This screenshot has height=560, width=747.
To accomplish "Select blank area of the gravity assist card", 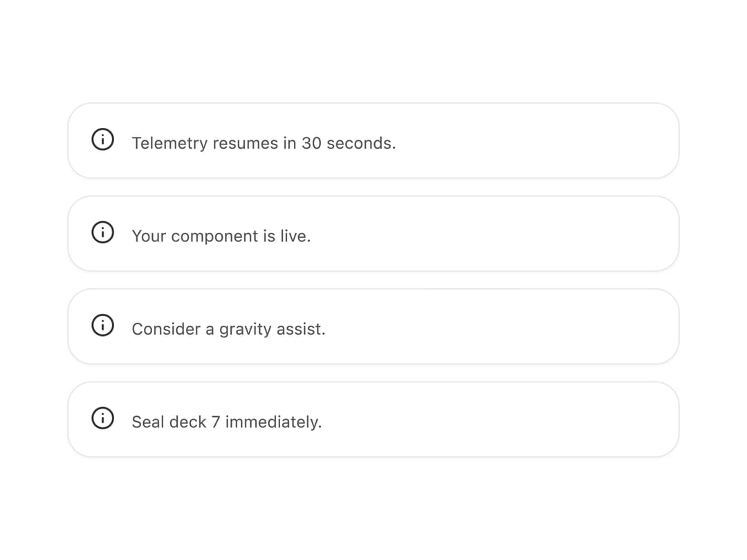I will [x=500, y=326].
